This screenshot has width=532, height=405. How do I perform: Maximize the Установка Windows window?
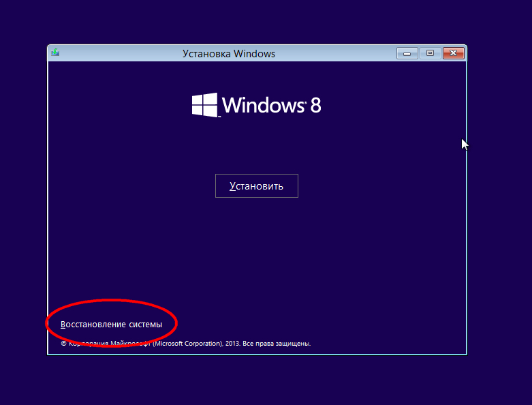coord(430,53)
